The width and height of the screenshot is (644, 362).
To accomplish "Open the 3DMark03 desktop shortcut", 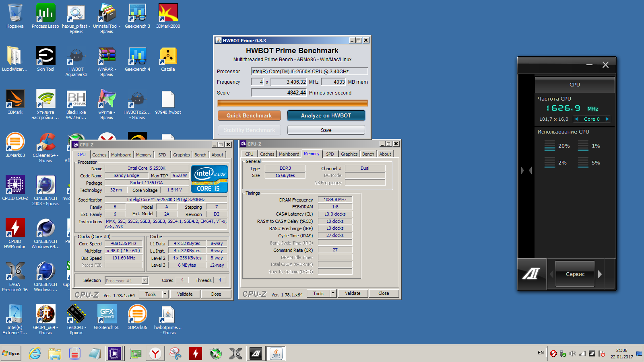I will [15, 146].
